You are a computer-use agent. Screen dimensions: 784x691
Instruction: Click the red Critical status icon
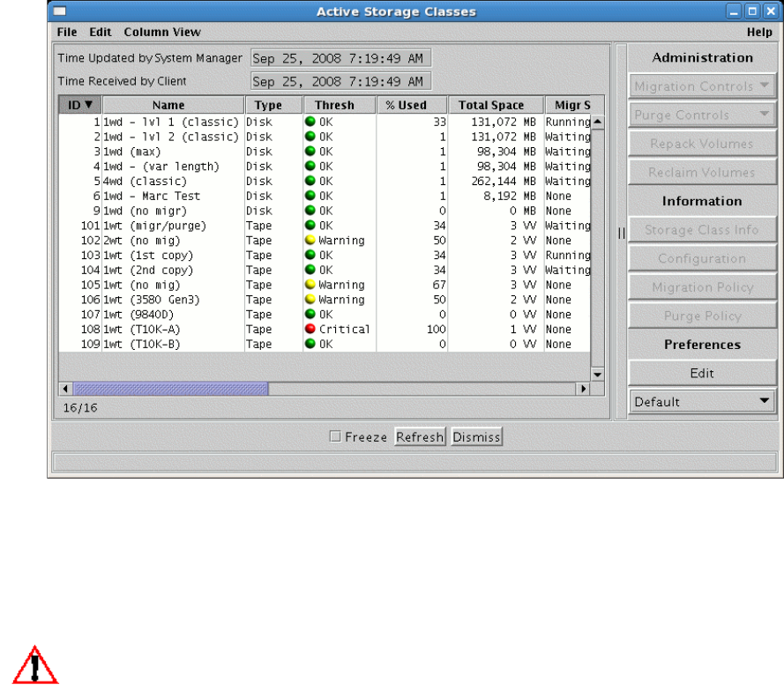[x=310, y=329]
